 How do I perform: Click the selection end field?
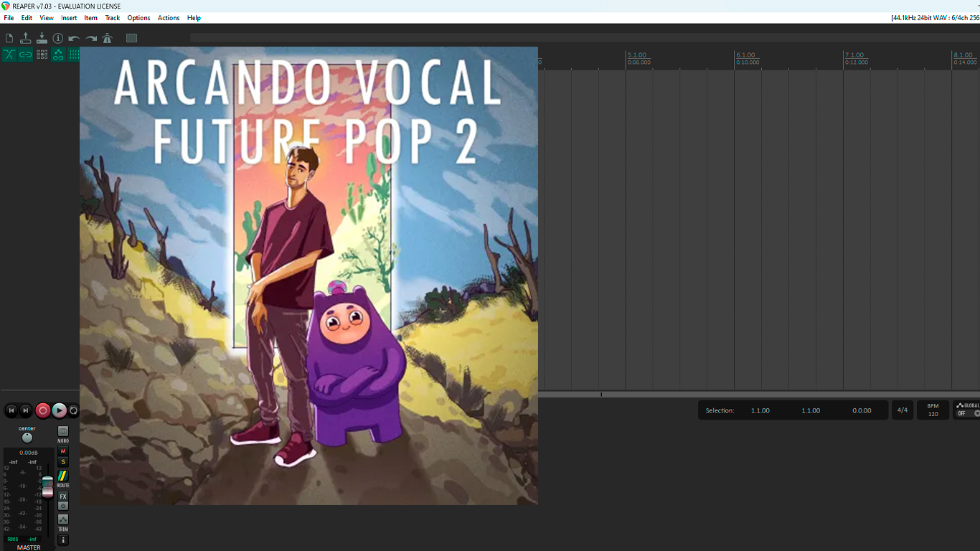811,410
